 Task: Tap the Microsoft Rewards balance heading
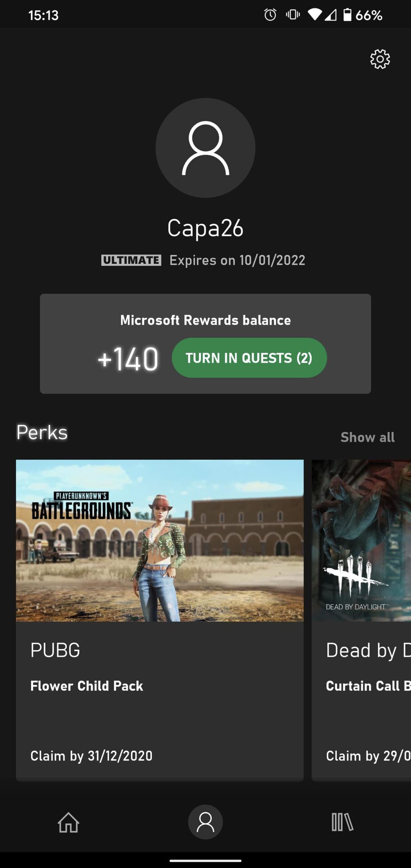(205, 320)
